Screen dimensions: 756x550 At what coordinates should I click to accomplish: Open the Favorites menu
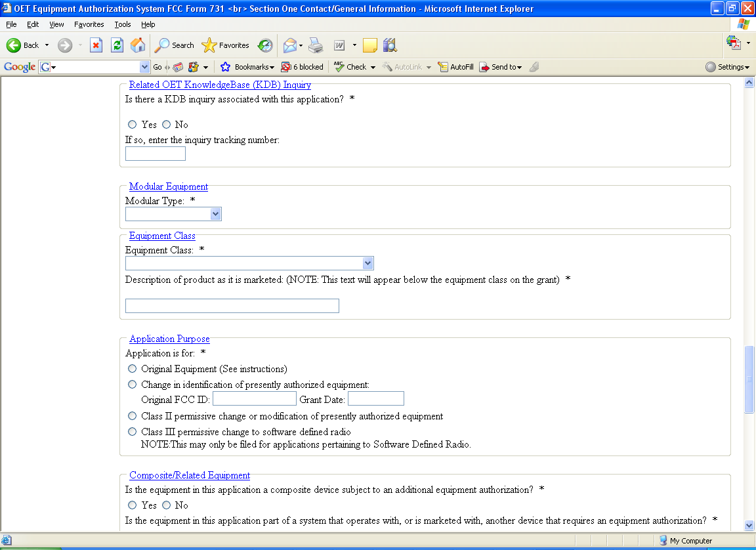(89, 24)
